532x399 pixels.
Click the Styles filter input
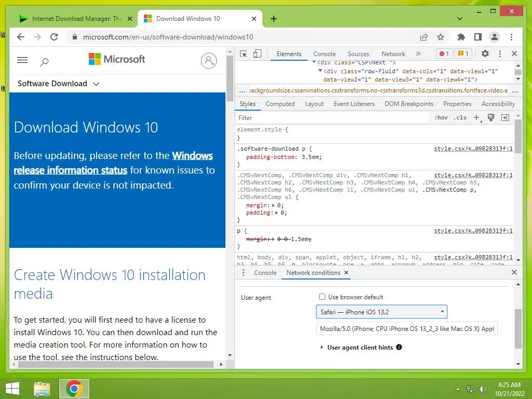(332, 118)
